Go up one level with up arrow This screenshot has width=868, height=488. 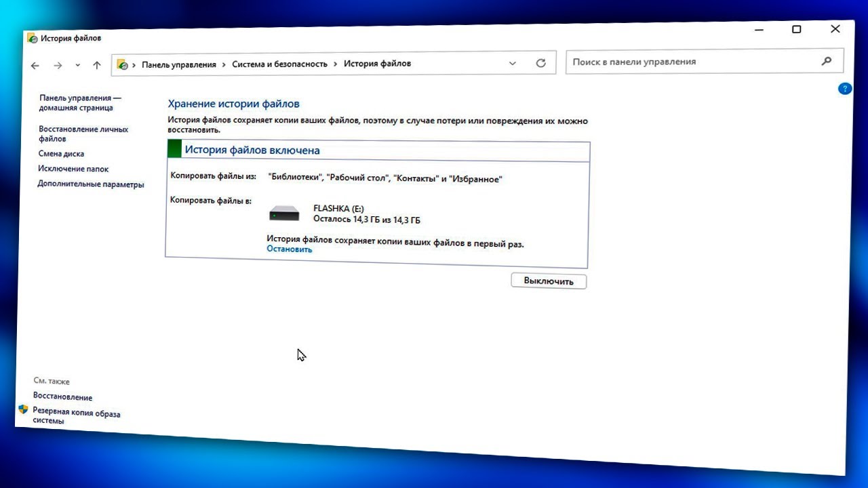97,65
